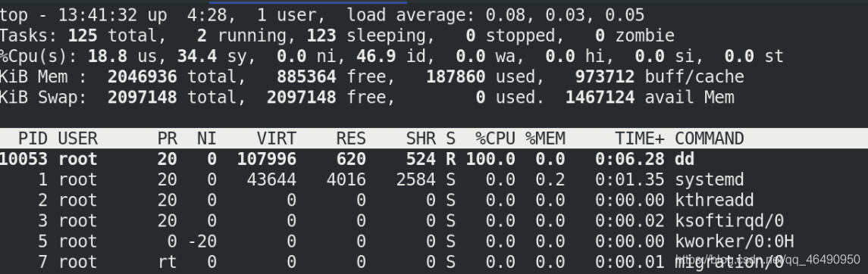This screenshot has width=868, height=274.
Task: Click systemd's %MEM value 0.2
Action: 550,179
